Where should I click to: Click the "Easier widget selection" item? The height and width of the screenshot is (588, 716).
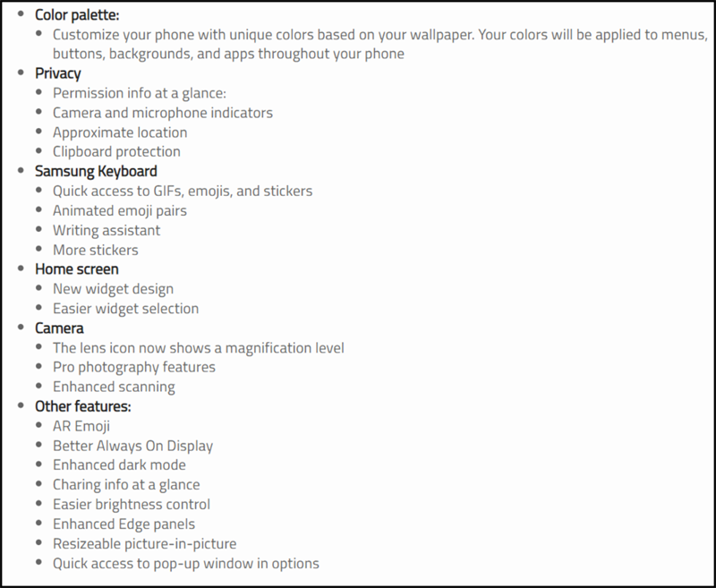tap(125, 308)
